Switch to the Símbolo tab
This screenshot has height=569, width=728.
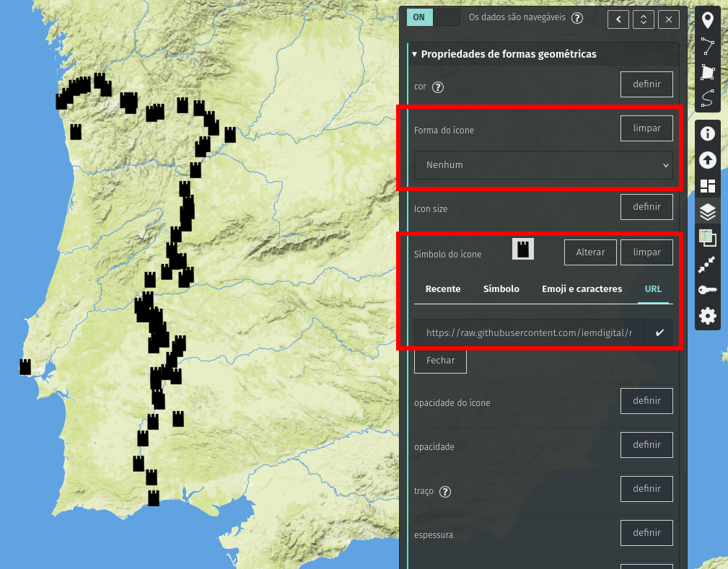click(501, 289)
